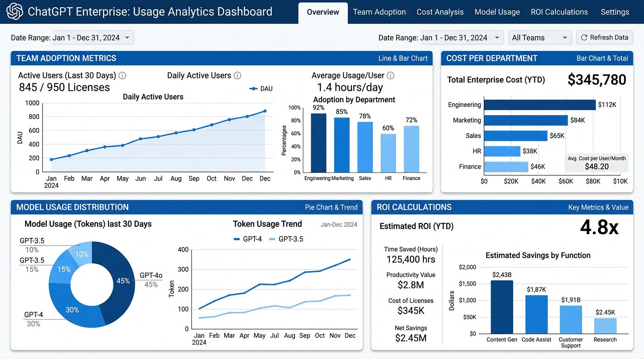
Task: Click the "Jan-Dec 2024" trend range label
Action: tap(339, 225)
